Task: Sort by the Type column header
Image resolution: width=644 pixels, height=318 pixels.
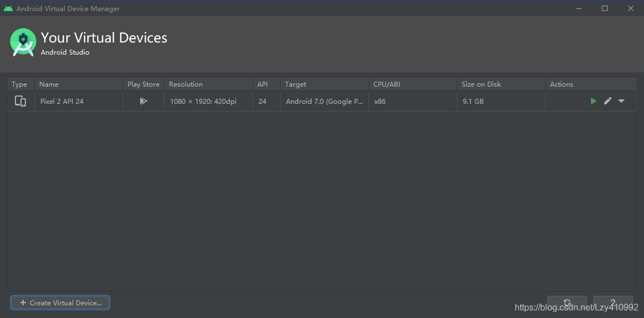Action: click(21, 84)
